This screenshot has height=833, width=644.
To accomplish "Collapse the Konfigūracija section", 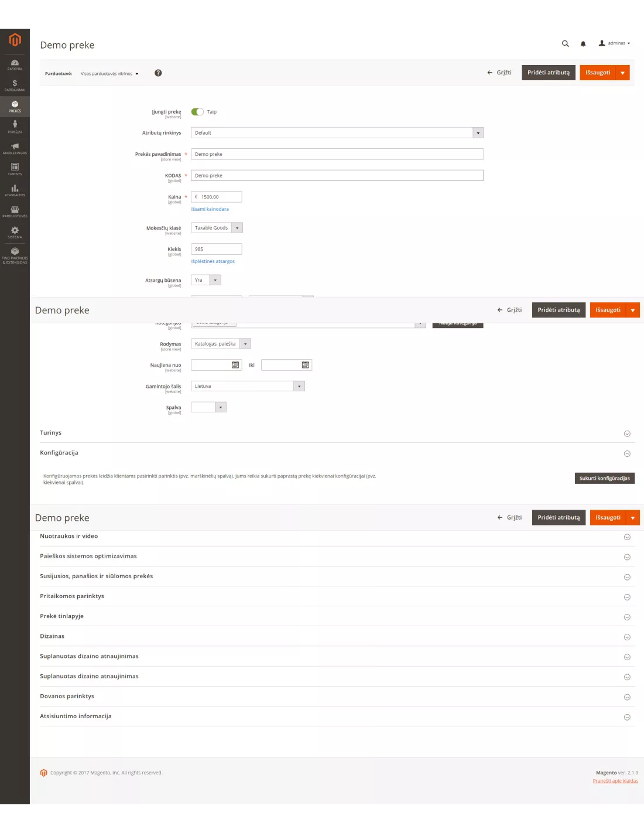I will click(x=337, y=453).
